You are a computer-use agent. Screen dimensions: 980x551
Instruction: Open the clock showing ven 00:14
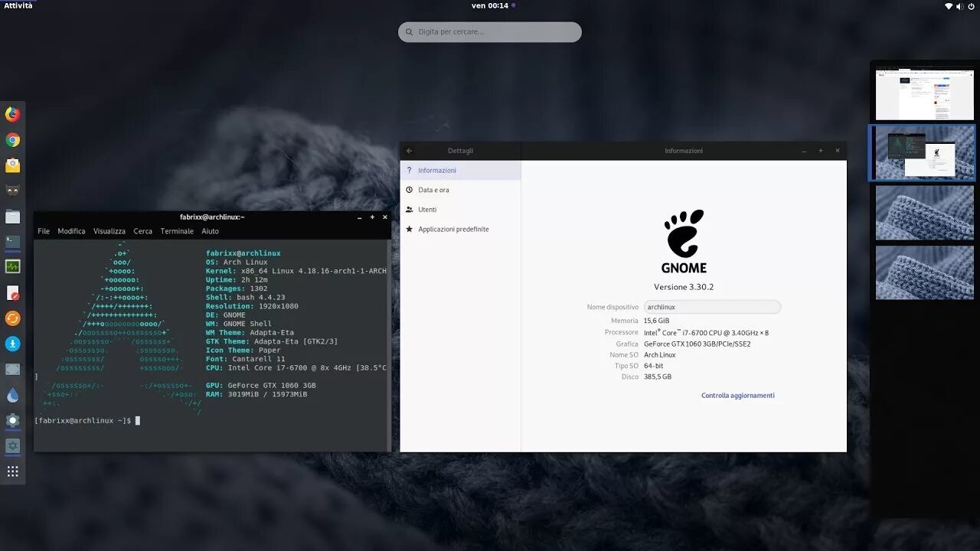tap(490, 5)
